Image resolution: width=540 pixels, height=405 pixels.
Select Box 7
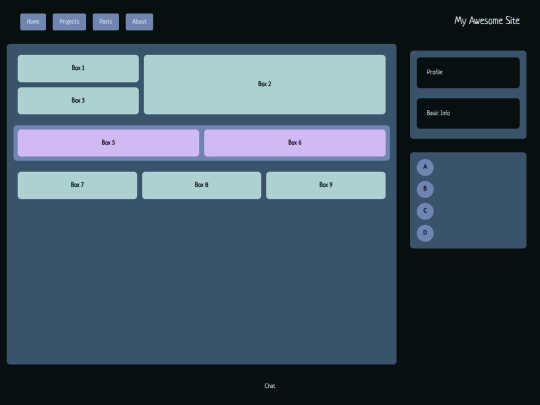click(x=77, y=185)
